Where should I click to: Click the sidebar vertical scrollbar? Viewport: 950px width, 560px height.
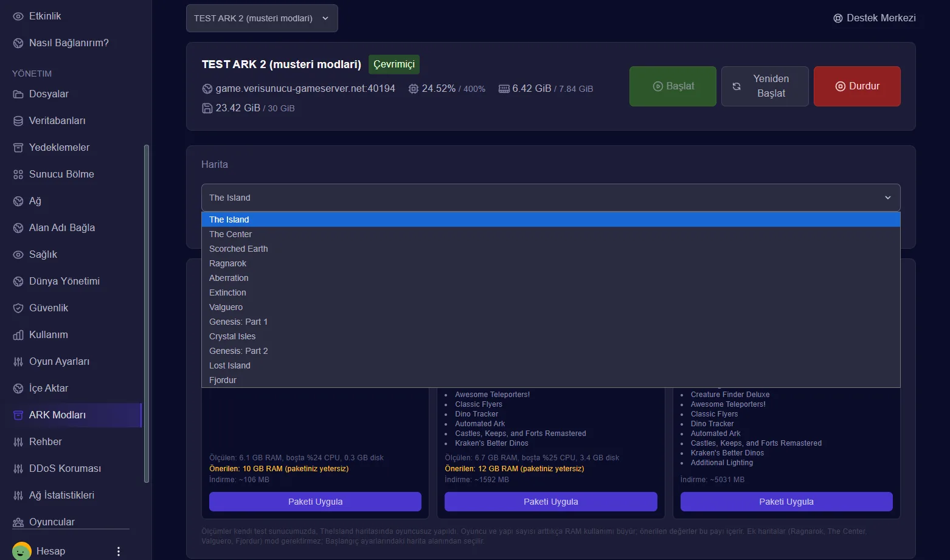pos(146,313)
